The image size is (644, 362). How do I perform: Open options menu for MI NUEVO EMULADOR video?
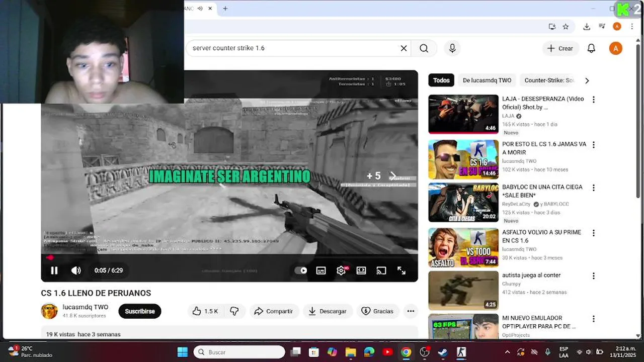point(594,319)
